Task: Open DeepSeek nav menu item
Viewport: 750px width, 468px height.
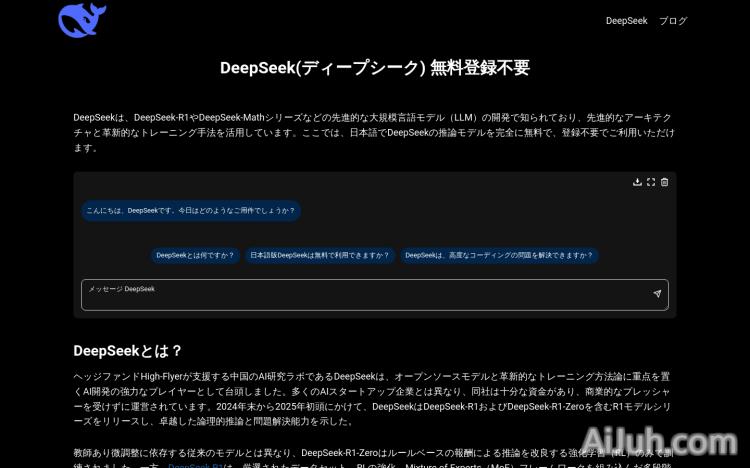Action: coord(626,21)
